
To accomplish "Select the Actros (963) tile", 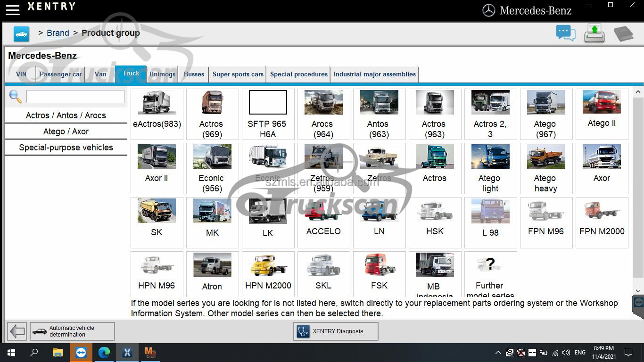I will [x=435, y=114].
